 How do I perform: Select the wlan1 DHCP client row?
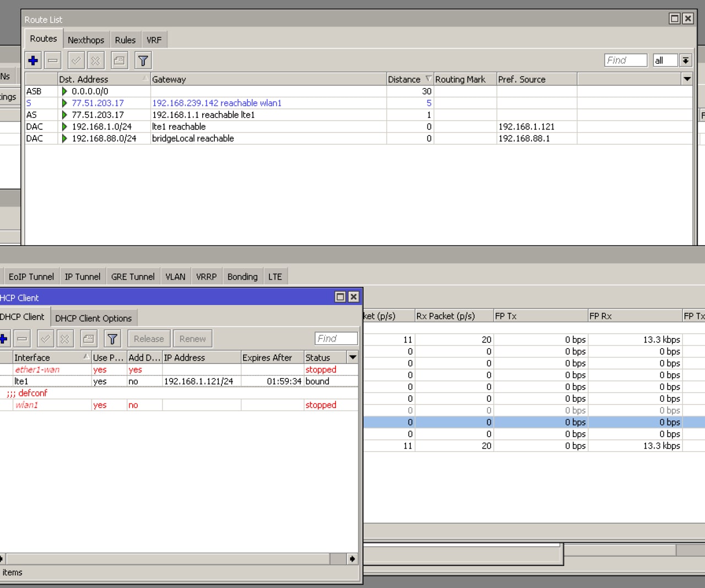pyautogui.click(x=179, y=405)
